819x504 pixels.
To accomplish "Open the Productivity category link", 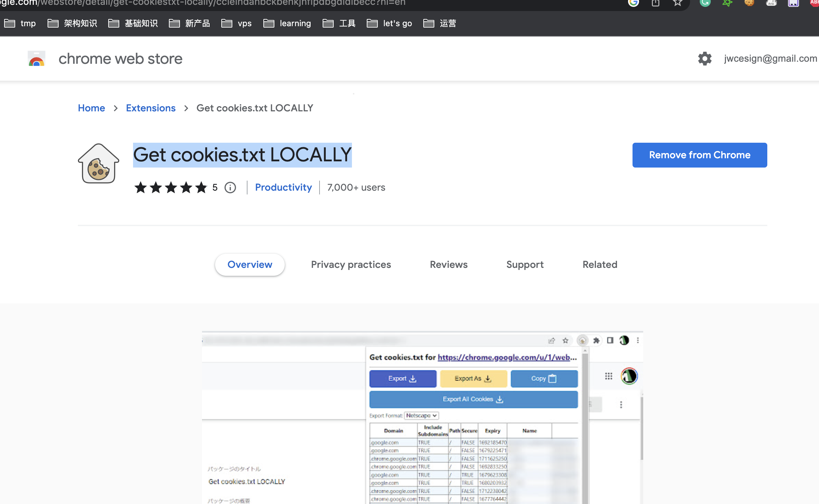I will (283, 187).
